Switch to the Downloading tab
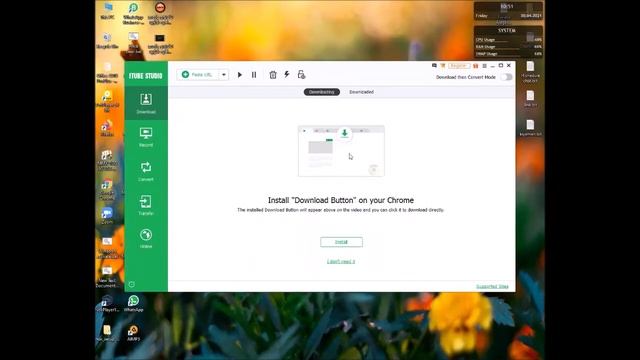The width and height of the screenshot is (640, 360). [x=322, y=92]
